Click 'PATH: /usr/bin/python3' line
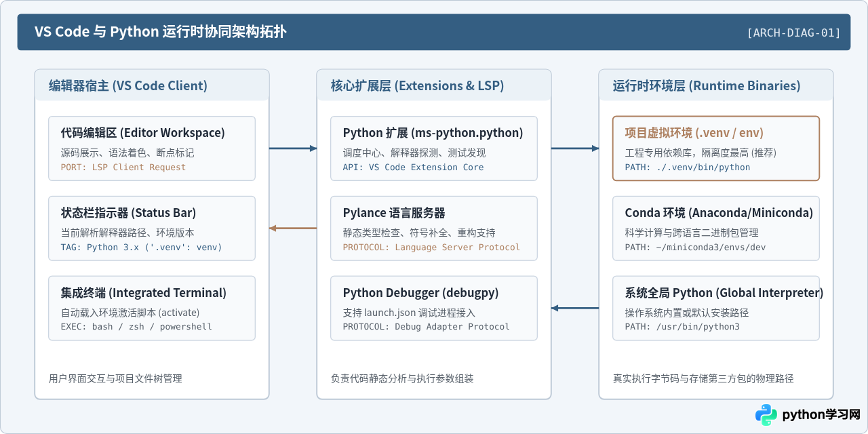This screenshot has height=434, width=868. (682, 327)
